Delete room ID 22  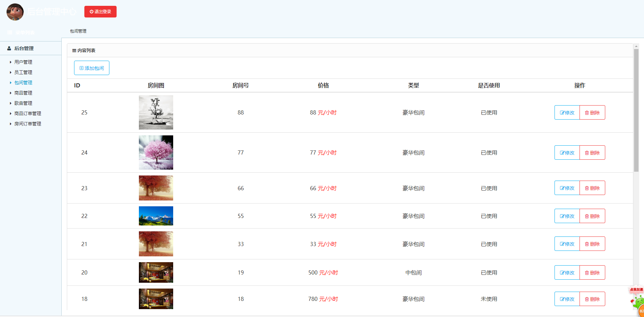pyautogui.click(x=592, y=216)
